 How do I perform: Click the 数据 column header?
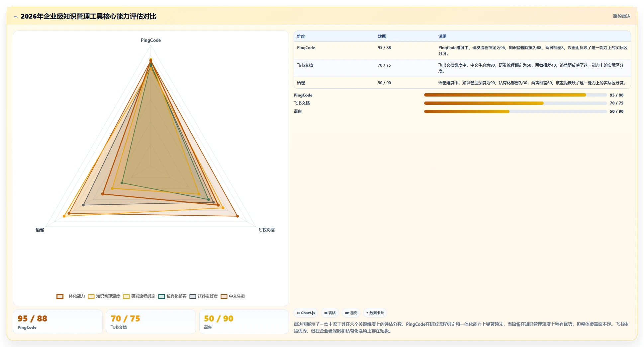coord(382,36)
